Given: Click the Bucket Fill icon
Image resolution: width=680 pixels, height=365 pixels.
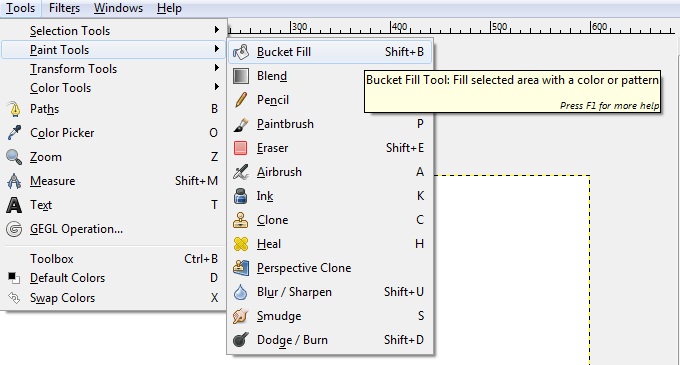Looking at the screenshot, I should click(241, 52).
